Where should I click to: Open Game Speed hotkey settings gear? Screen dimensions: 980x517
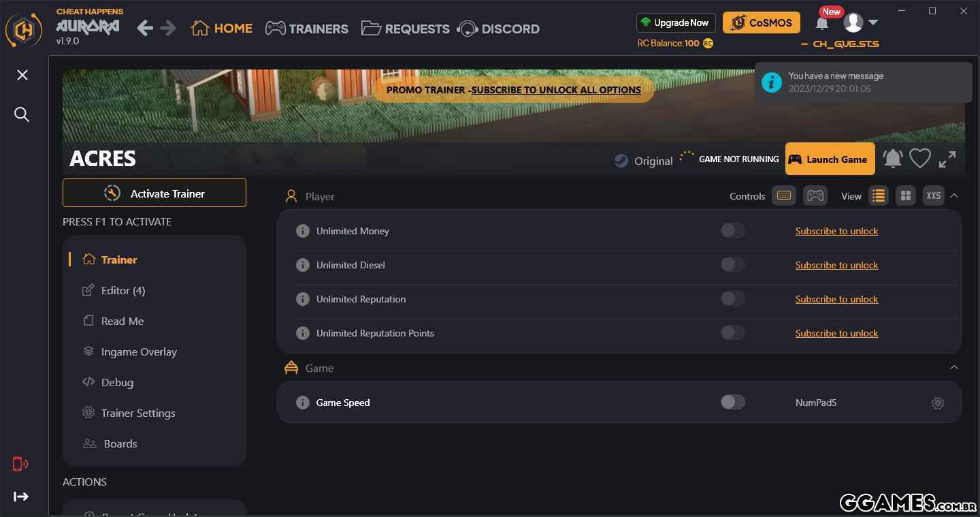coord(938,403)
